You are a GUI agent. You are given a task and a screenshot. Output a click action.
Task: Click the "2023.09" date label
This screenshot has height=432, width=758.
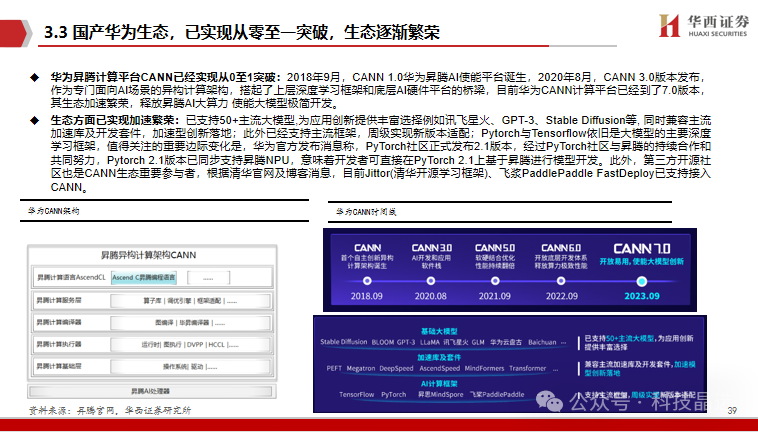coord(641,296)
